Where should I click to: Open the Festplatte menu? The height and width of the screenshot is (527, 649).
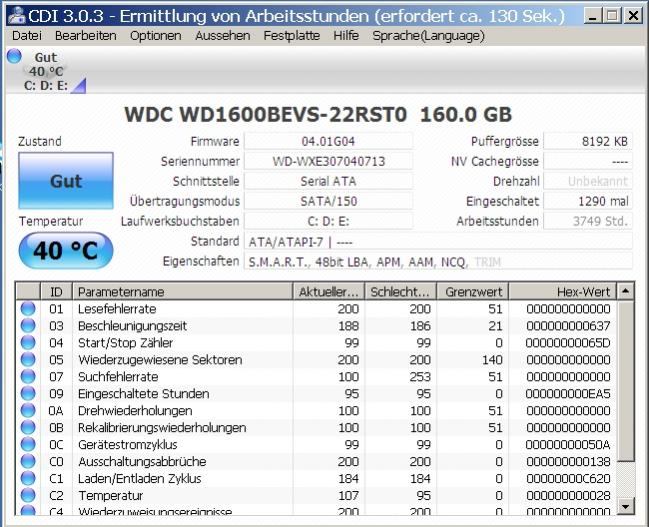(291, 36)
